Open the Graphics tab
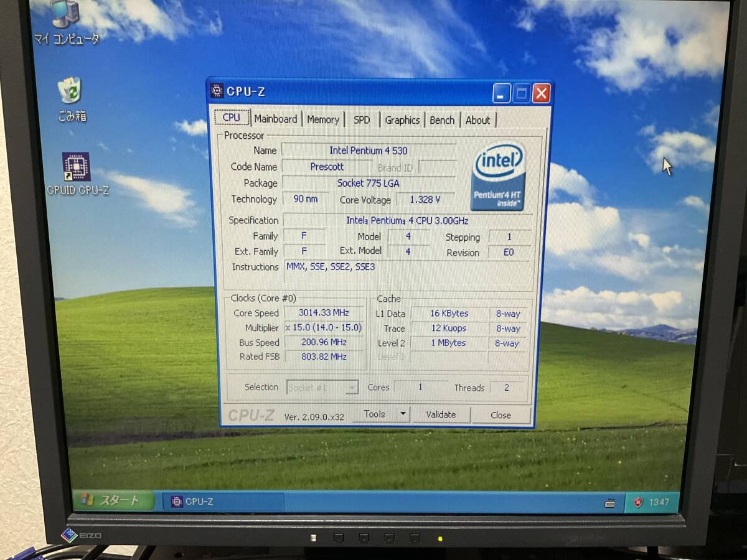747x560 pixels. [x=402, y=120]
